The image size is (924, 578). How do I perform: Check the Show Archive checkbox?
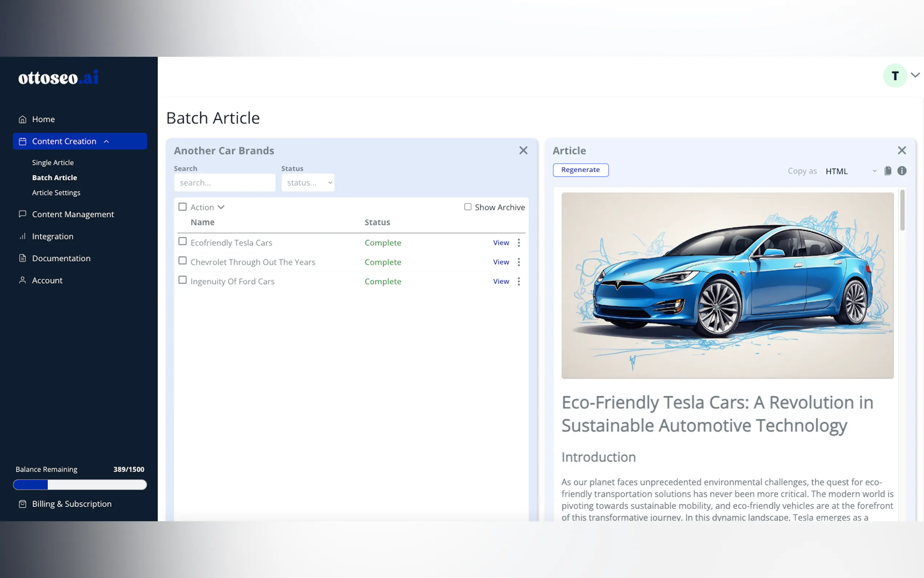click(x=467, y=207)
